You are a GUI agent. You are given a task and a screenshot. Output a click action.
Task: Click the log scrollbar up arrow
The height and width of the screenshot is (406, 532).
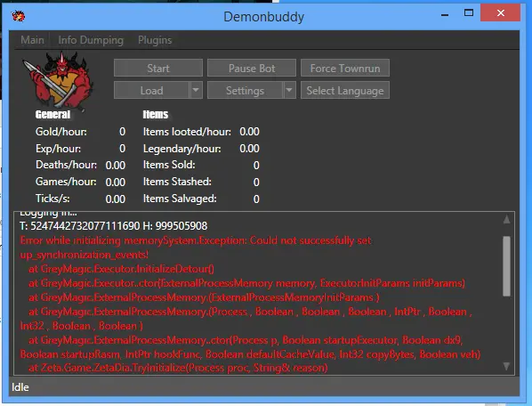[506, 220]
